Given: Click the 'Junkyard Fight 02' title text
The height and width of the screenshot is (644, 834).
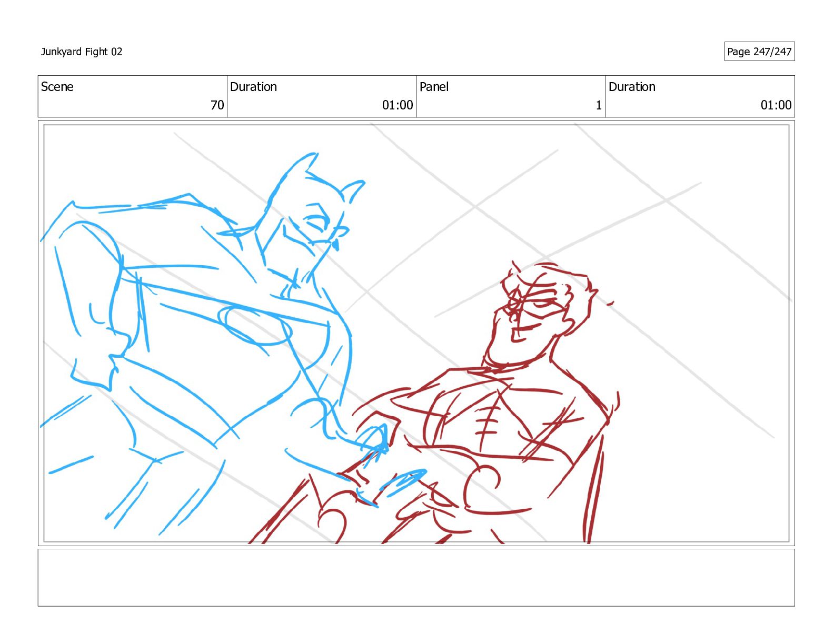Looking at the screenshot, I should click(82, 52).
